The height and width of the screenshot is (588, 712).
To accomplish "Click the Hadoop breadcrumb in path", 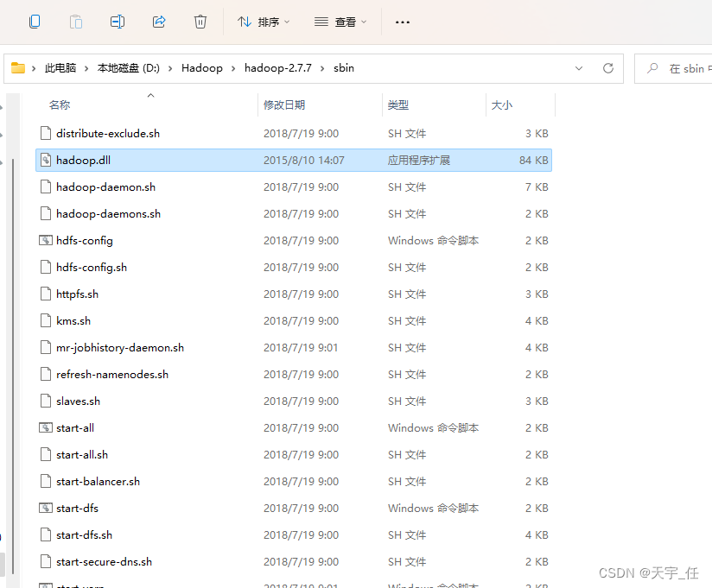I will pyautogui.click(x=201, y=68).
